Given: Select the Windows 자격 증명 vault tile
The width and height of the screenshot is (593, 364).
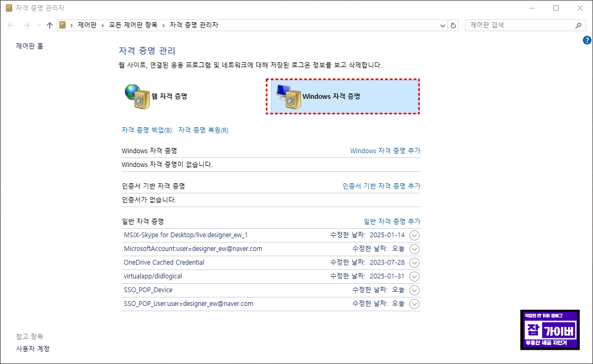Looking at the screenshot, I should click(343, 96).
